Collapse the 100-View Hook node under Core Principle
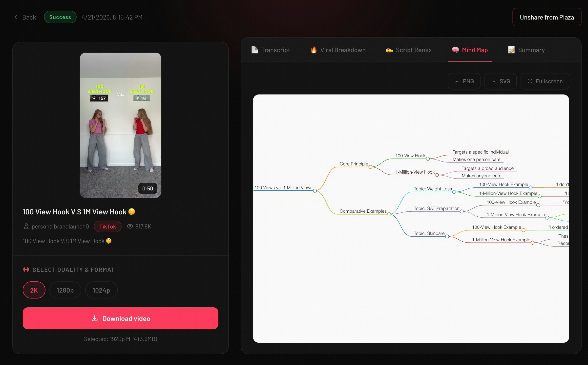The height and width of the screenshot is (365, 588). tap(428, 159)
